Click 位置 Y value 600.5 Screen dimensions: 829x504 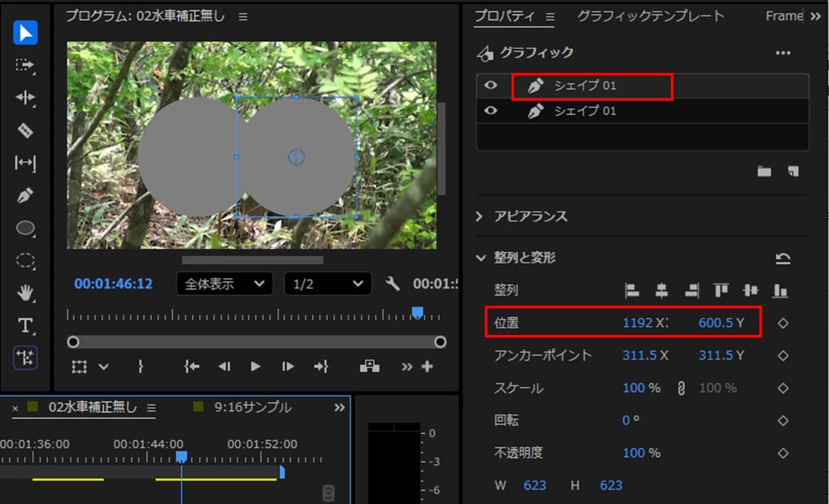click(x=716, y=323)
